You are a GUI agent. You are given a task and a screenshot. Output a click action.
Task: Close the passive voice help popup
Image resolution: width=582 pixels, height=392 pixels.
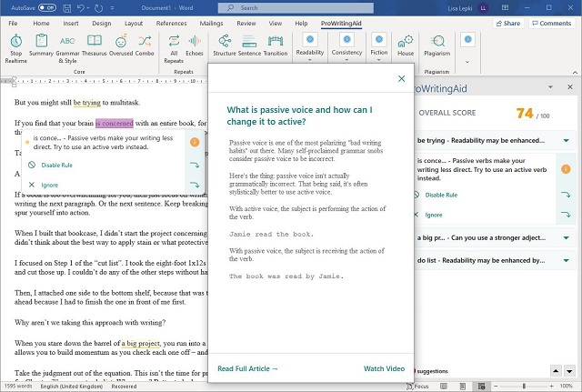401,78
